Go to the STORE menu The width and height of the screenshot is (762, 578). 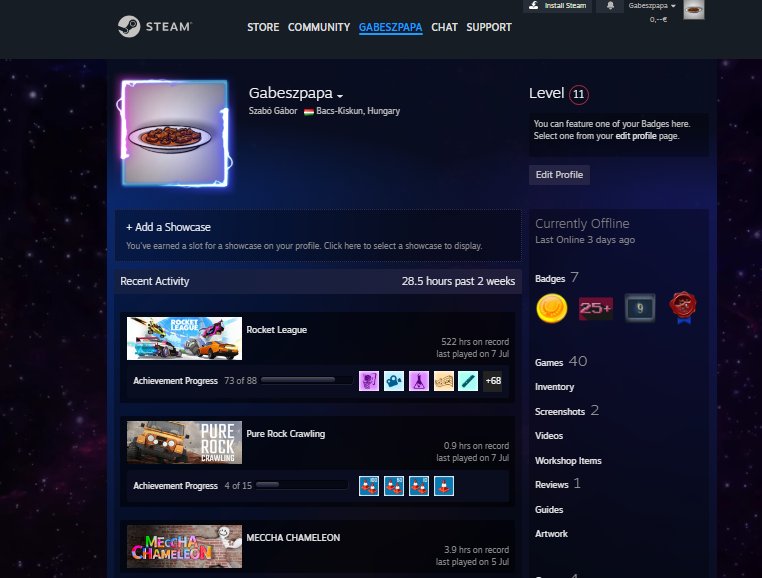(x=263, y=27)
